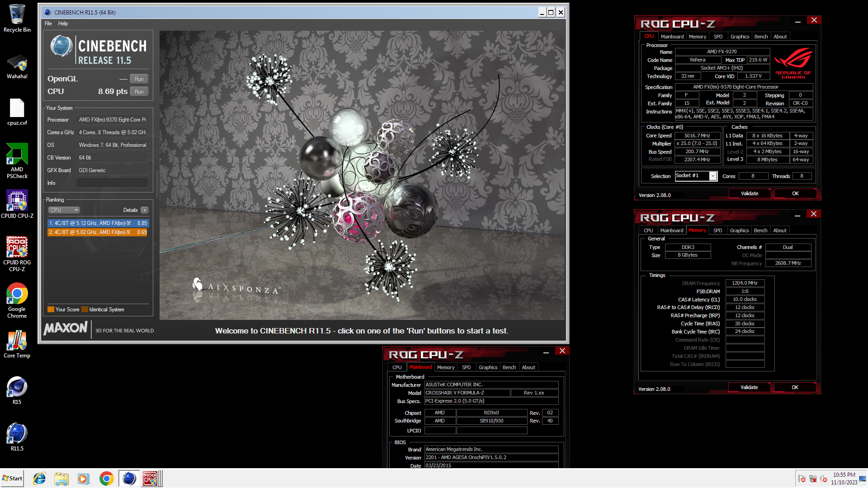Open About tab in top CPU-Z window
Image resolution: width=868 pixels, height=488 pixels.
(780, 37)
